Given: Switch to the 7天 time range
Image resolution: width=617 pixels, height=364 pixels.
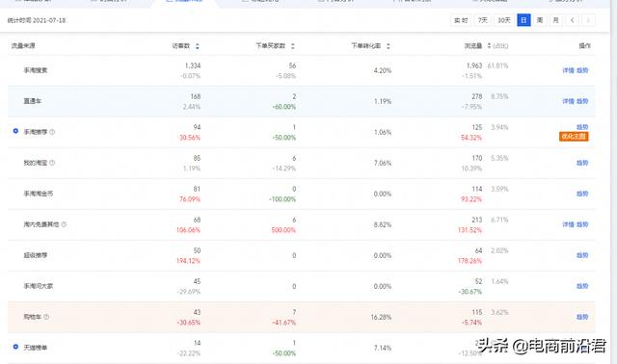Looking at the screenshot, I should (482, 20).
